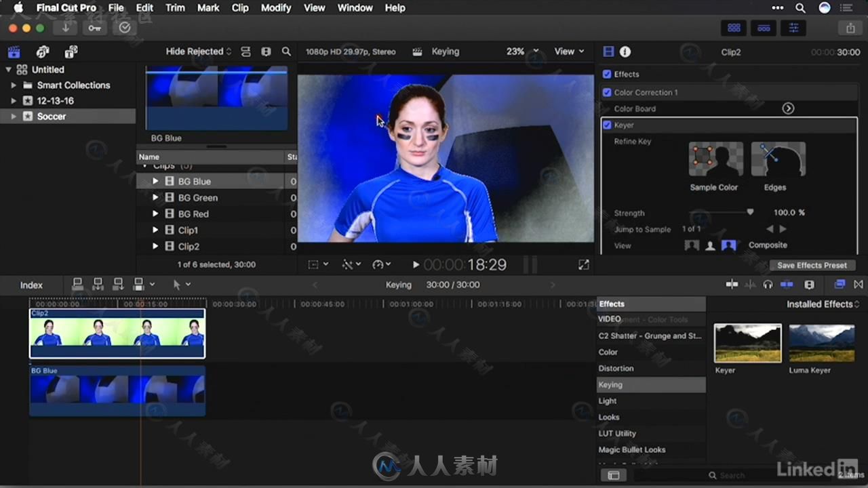Open viewer zoom 23% dropdown
This screenshot has width=868, height=488.
[522, 52]
